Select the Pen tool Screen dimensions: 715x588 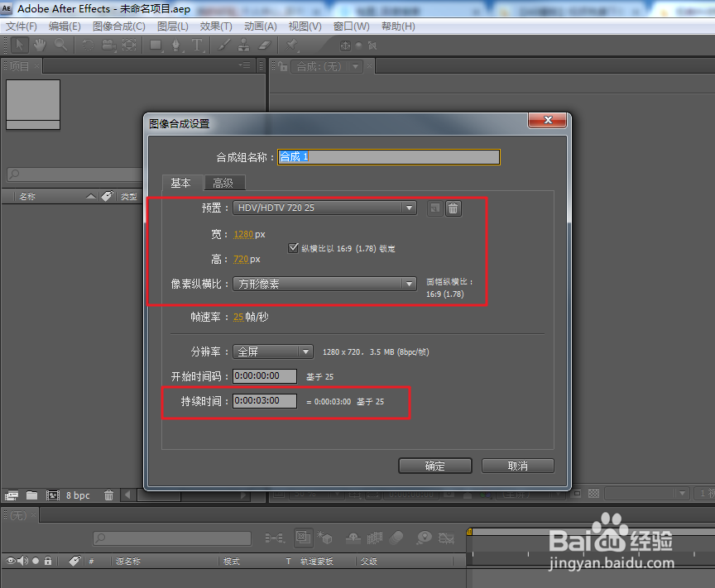tap(176, 45)
